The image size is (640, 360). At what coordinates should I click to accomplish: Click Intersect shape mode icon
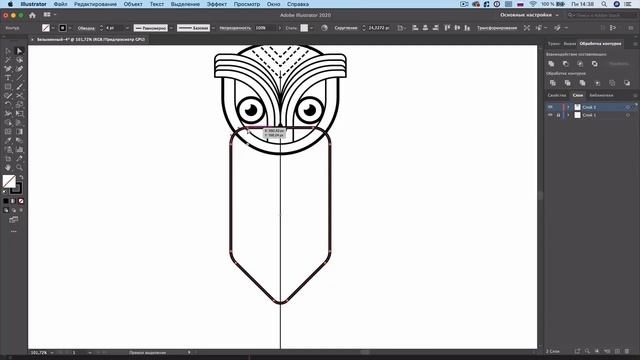click(580, 64)
